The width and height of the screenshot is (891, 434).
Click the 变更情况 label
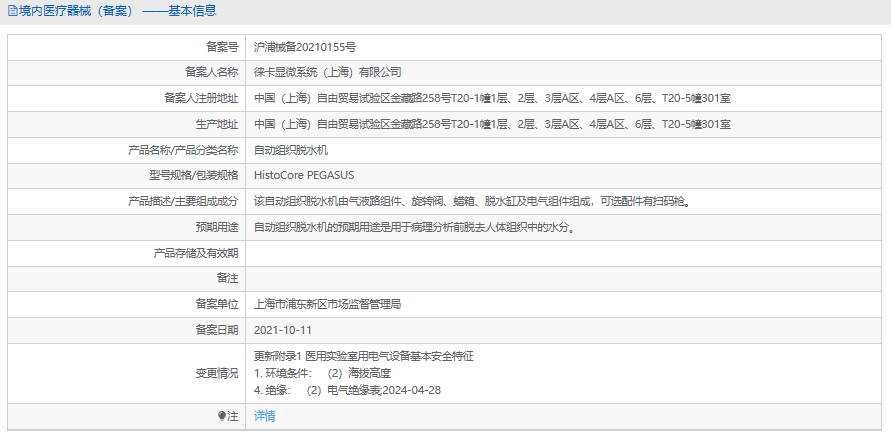pyautogui.click(x=216, y=374)
